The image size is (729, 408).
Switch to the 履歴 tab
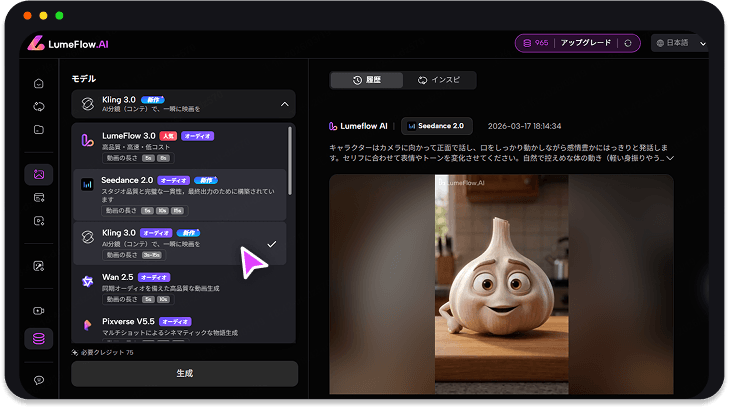pyautogui.click(x=366, y=80)
